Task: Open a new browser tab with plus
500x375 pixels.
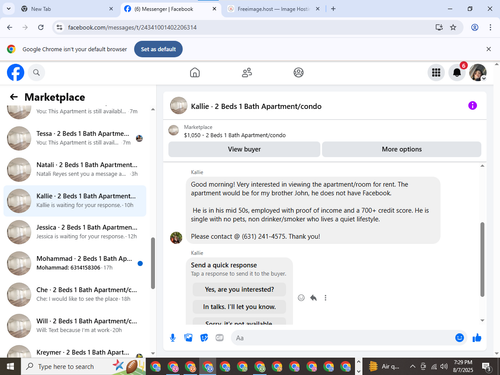Action: click(333, 9)
